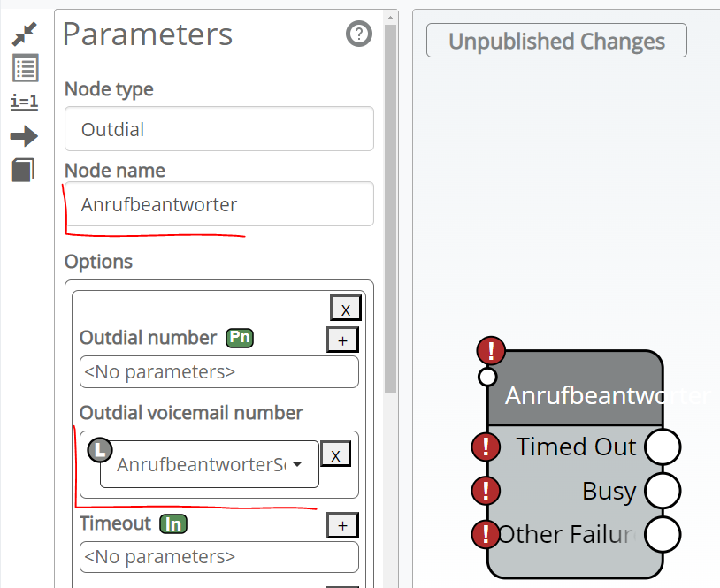Click the error icon on Timed Out
This screenshot has width=720, height=588.
486,447
